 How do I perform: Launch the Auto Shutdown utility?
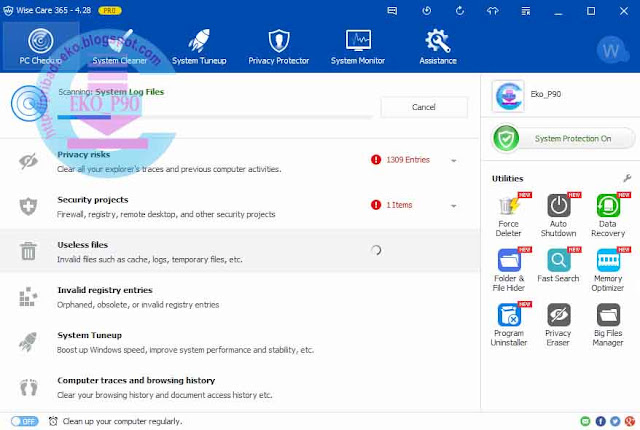click(558, 215)
